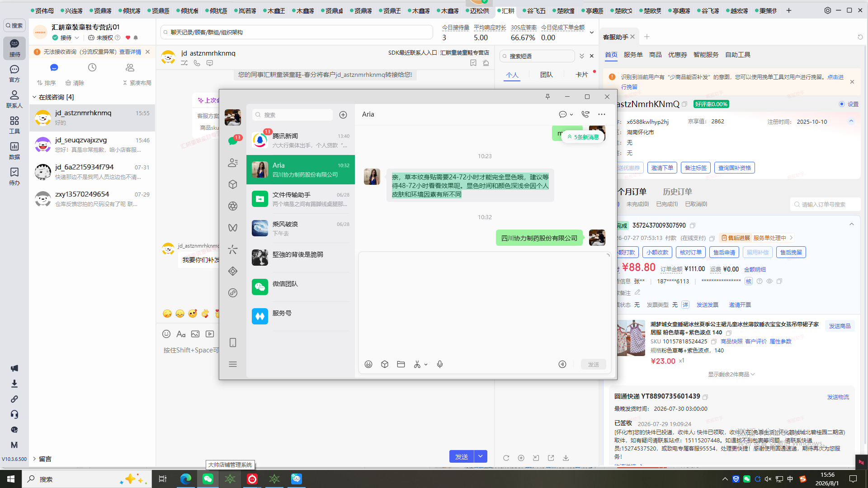Toggle 紧凑布局 compact layout

137,83
